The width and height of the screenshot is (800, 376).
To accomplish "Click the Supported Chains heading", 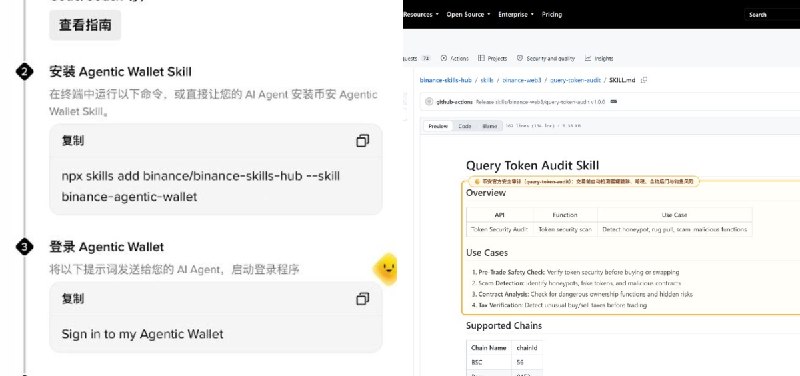I will click(x=504, y=325).
